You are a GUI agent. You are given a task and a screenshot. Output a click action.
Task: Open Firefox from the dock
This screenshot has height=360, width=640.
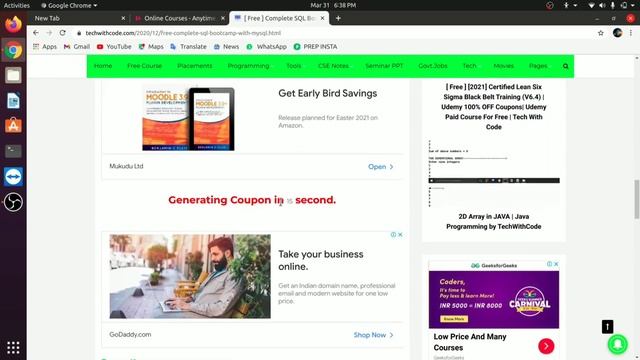[x=13, y=24]
